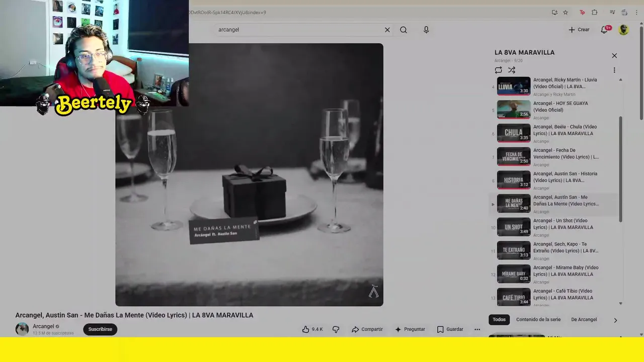Toggle playlist loop
The image size is (644, 362).
coord(498,70)
